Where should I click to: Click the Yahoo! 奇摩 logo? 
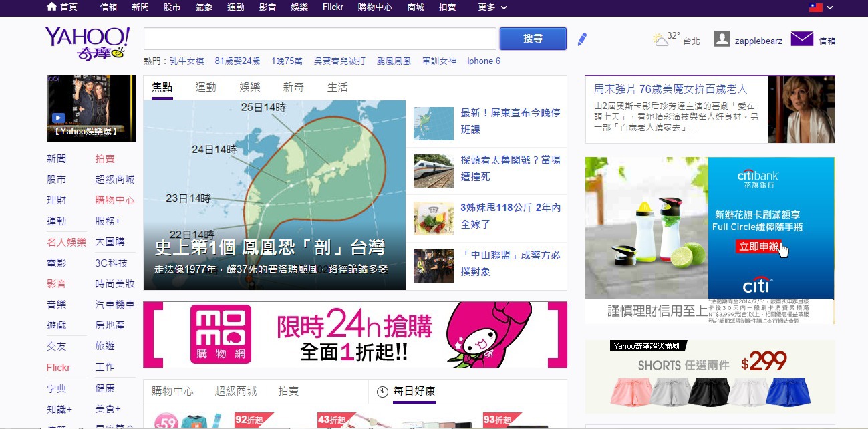[87, 44]
